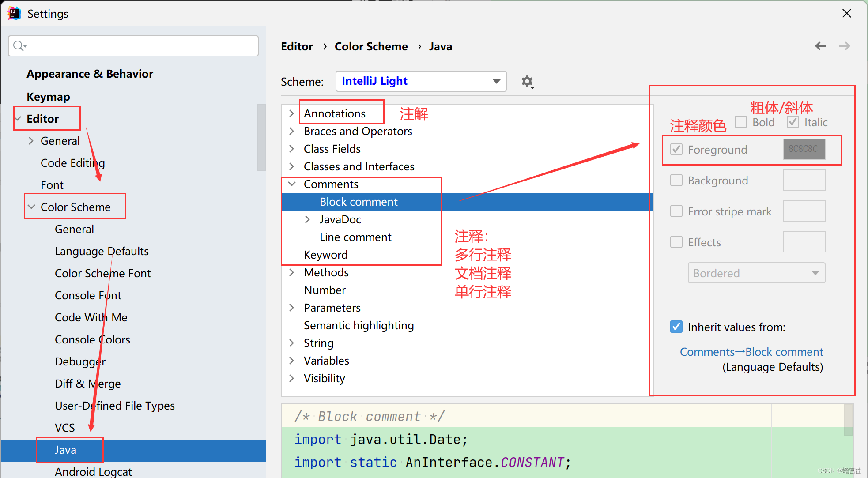Click Color Scheme in the breadcrumb
The width and height of the screenshot is (868, 478).
click(x=371, y=46)
